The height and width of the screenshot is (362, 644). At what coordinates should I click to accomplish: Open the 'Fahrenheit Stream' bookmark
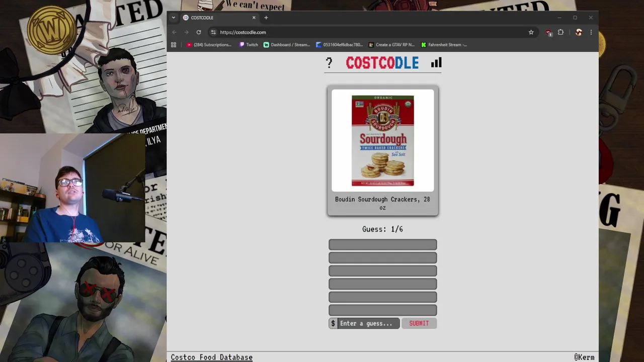(444, 45)
